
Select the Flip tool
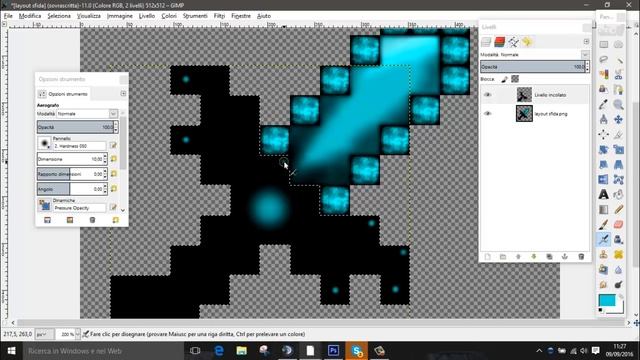click(604, 180)
